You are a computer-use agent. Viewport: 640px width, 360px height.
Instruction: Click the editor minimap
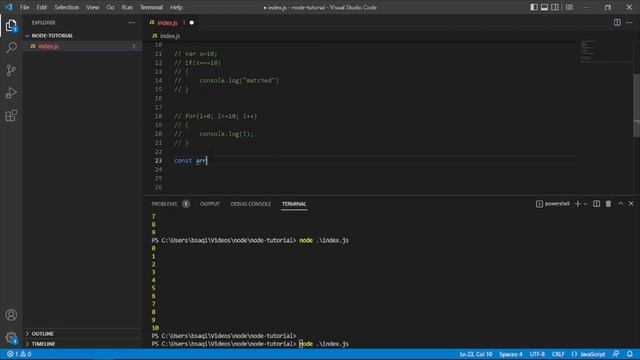point(607,51)
